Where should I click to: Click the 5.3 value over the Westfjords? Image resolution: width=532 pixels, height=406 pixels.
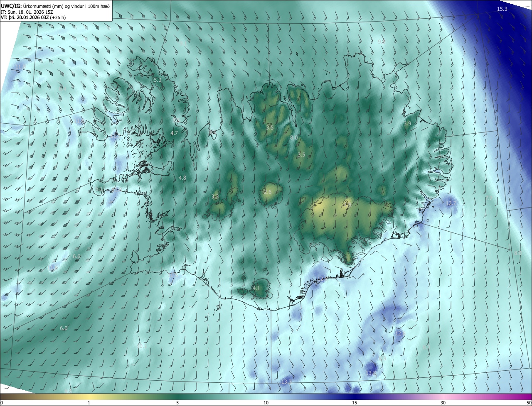pos(158,80)
